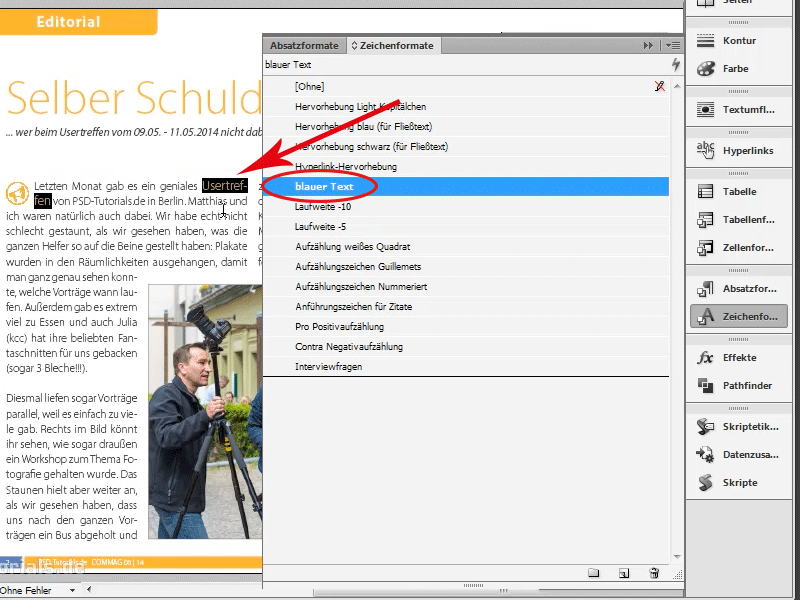
Task: Collapse panel with double arrow icon
Action: pyautogui.click(x=648, y=45)
